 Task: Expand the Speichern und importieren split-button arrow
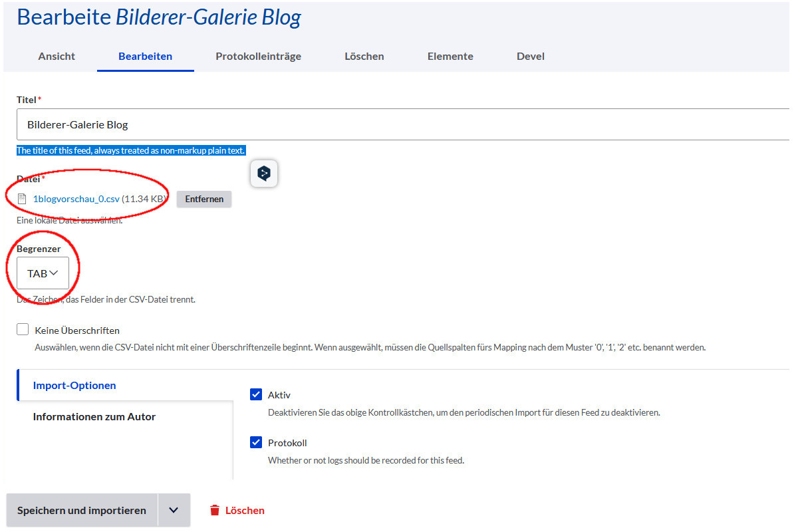[174, 509]
